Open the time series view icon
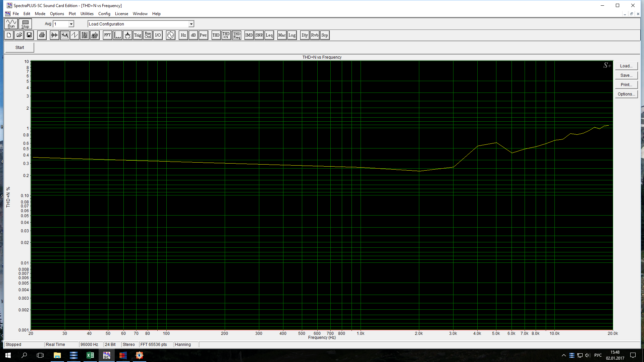Screen dimensions: 644x362 54,35
